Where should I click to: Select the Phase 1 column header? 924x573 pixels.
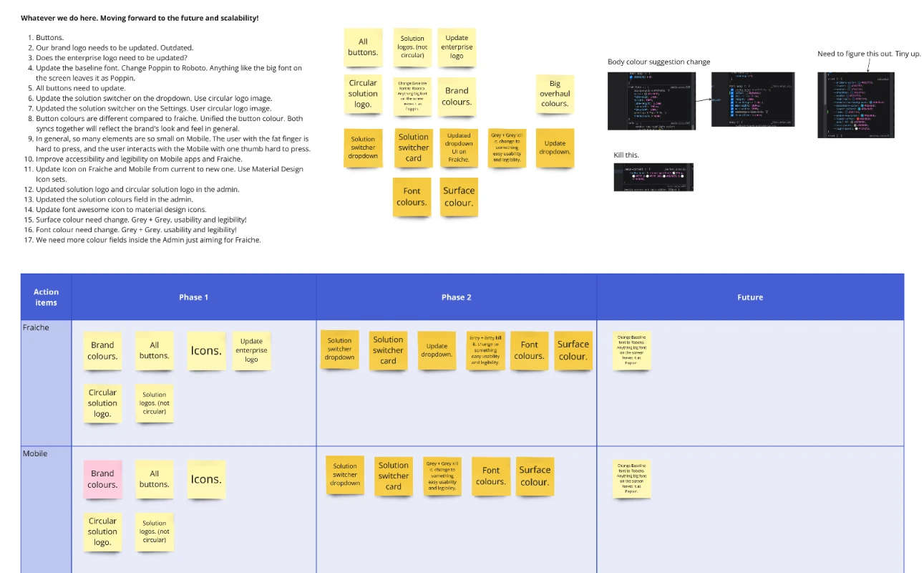tap(194, 297)
